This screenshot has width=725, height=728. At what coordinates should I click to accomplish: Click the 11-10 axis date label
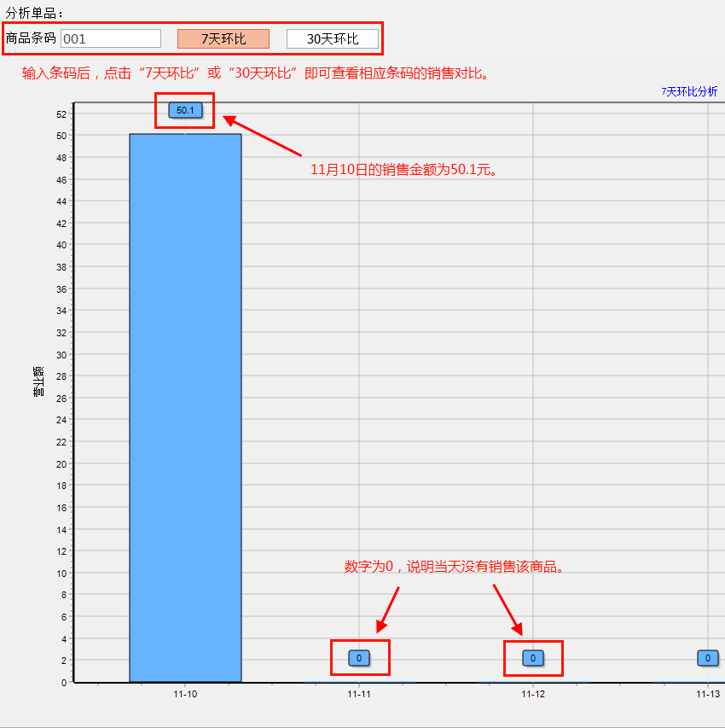(x=185, y=694)
